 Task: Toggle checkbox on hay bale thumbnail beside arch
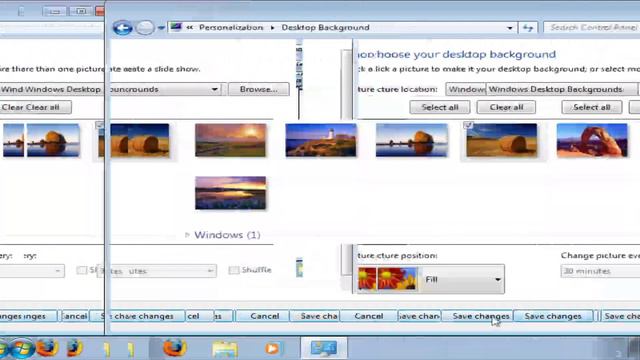(468, 125)
